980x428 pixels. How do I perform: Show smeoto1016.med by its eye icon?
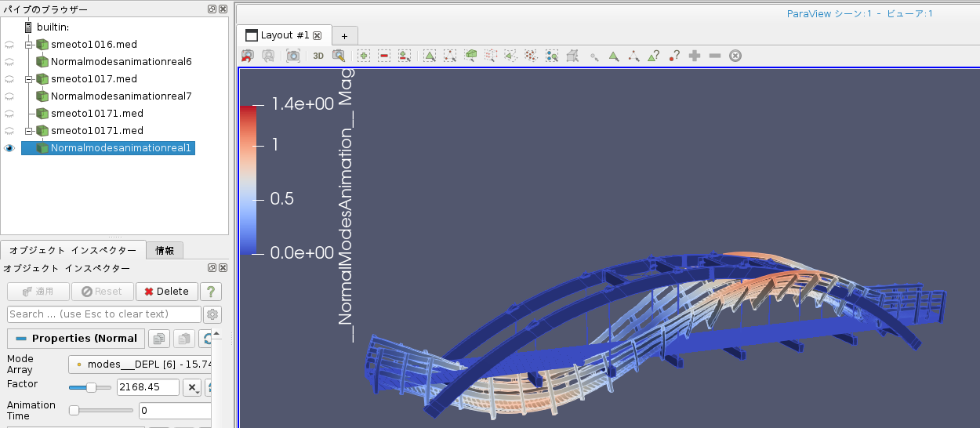9,45
